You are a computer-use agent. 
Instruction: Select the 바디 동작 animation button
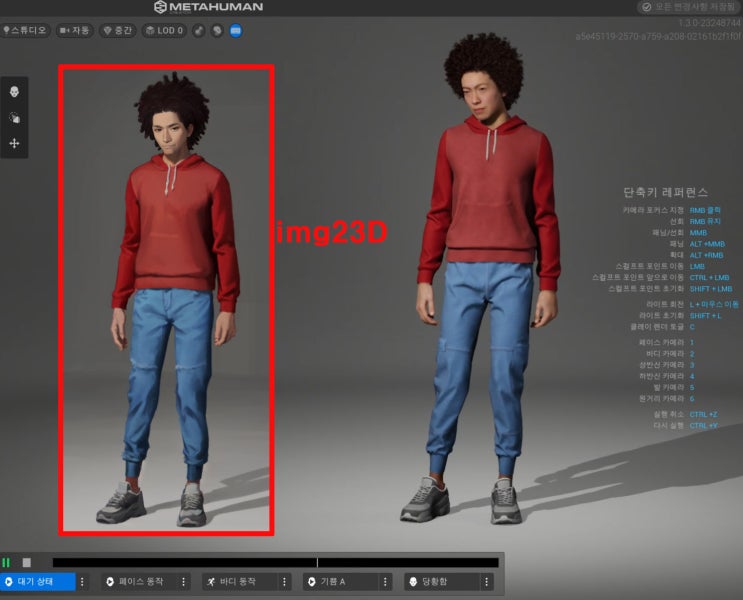click(240, 582)
